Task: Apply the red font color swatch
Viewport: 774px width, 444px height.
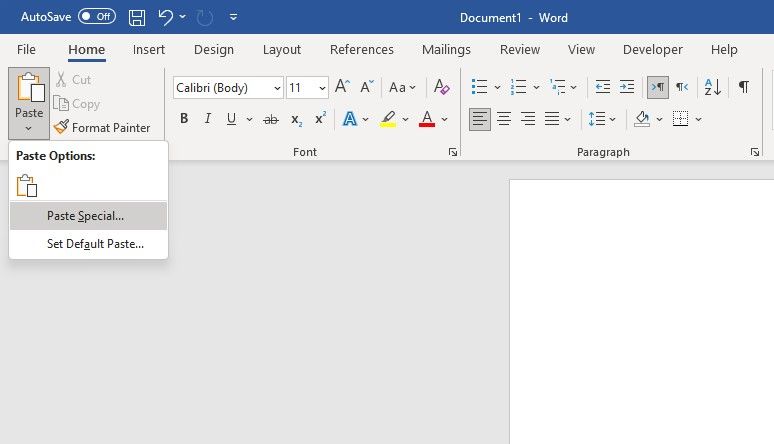Action: click(427, 119)
